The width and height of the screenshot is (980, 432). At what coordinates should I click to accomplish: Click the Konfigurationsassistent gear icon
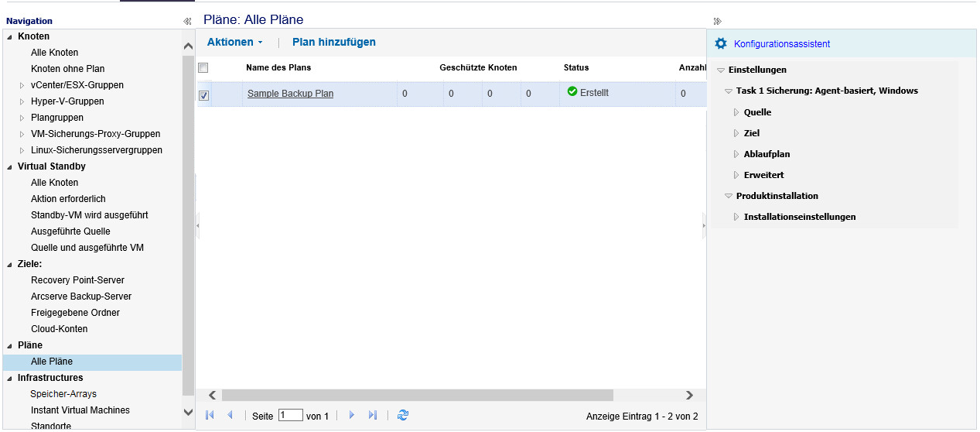pos(721,43)
